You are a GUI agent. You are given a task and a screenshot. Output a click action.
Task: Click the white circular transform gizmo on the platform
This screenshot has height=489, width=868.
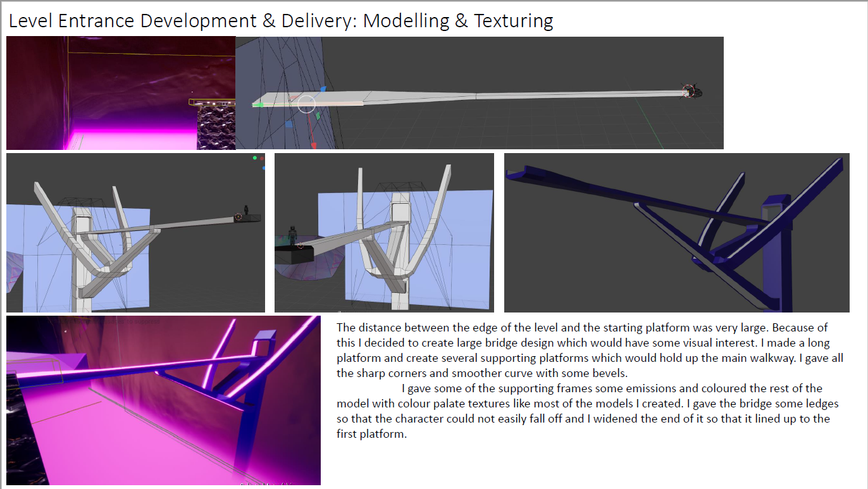306,104
